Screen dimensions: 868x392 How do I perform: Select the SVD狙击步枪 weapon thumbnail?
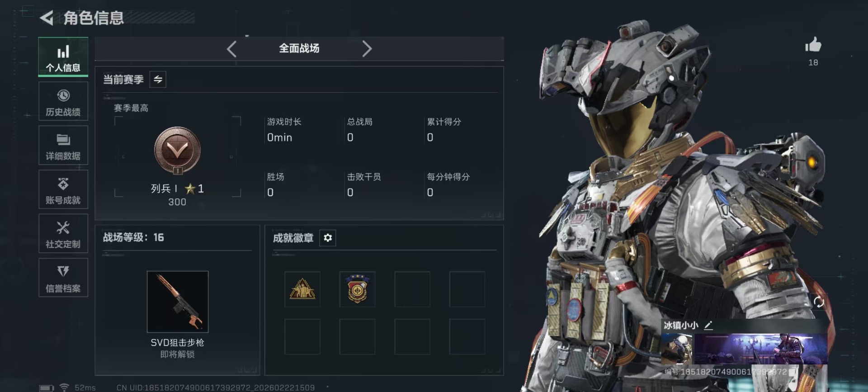(x=178, y=302)
